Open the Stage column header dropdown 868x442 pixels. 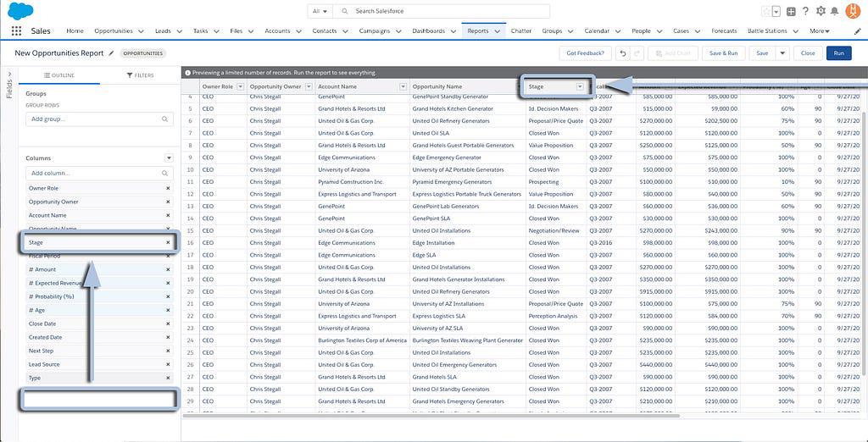pyautogui.click(x=580, y=86)
